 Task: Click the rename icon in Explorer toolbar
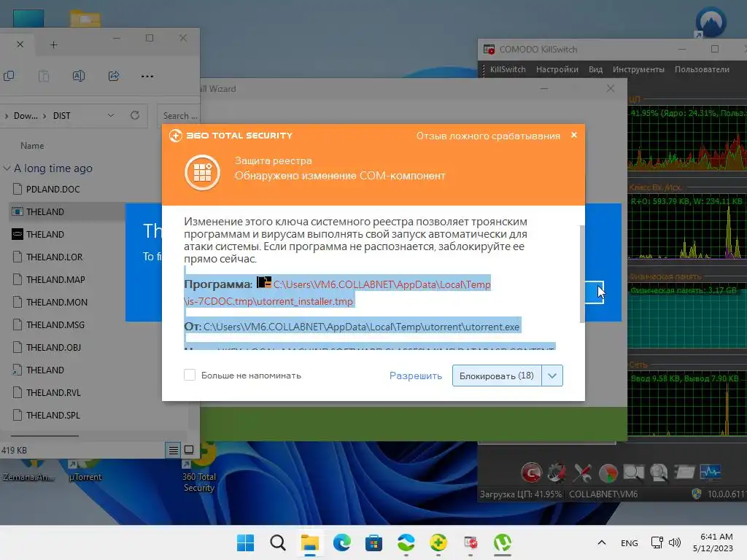point(79,76)
